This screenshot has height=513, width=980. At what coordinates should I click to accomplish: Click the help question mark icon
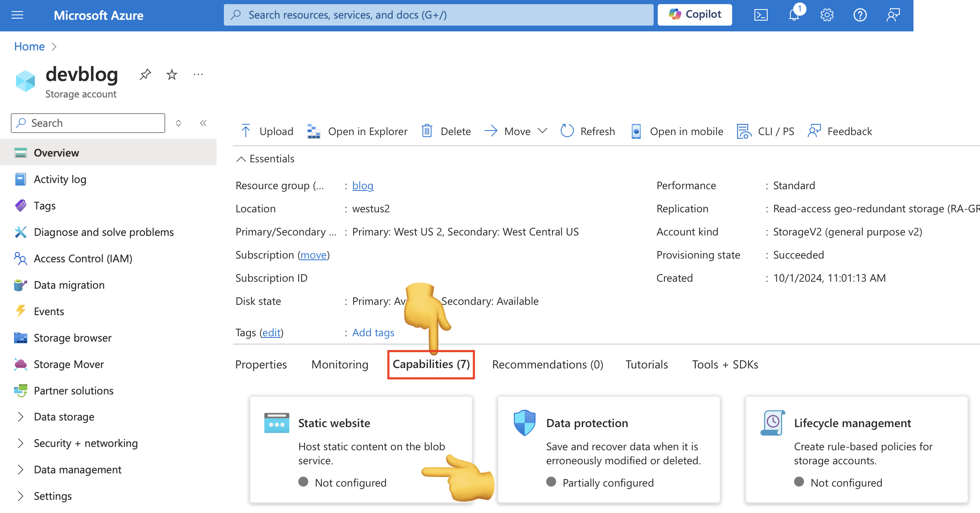860,15
